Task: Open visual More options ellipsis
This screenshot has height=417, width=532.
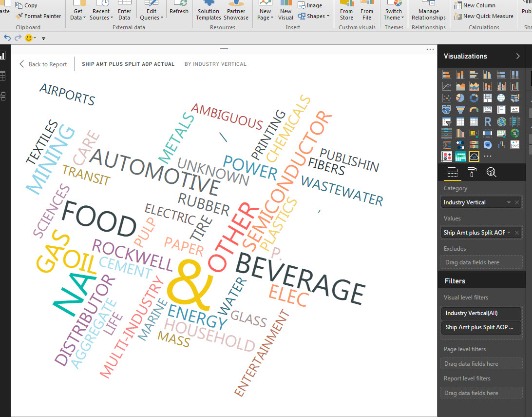Action: 430,50
